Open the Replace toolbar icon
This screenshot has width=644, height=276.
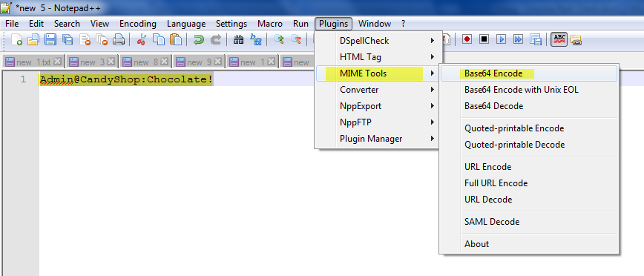[x=256, y=40]
